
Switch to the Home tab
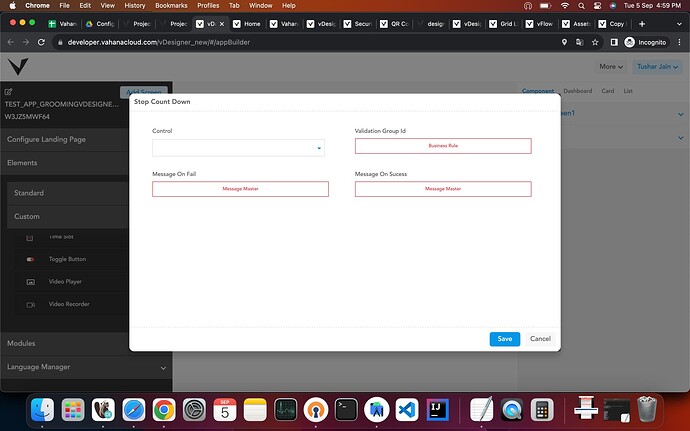click(x=247, y=24)
